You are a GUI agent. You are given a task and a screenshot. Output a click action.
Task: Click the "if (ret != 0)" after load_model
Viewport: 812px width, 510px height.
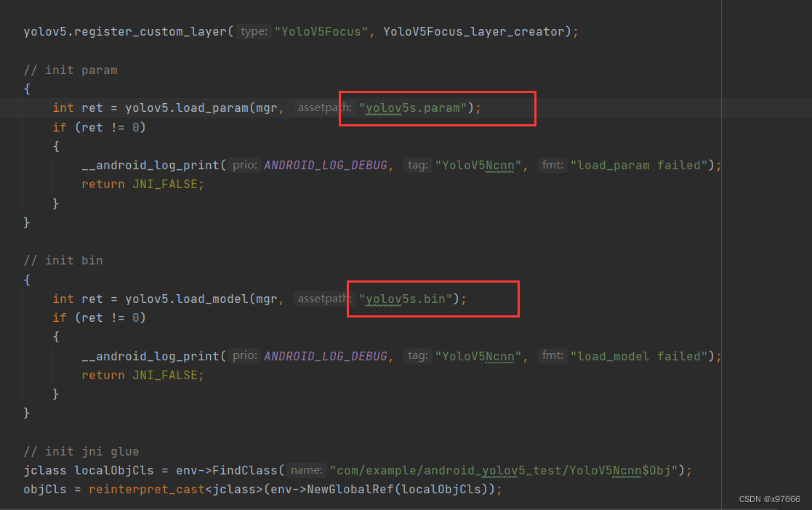[x=100, y=318]
